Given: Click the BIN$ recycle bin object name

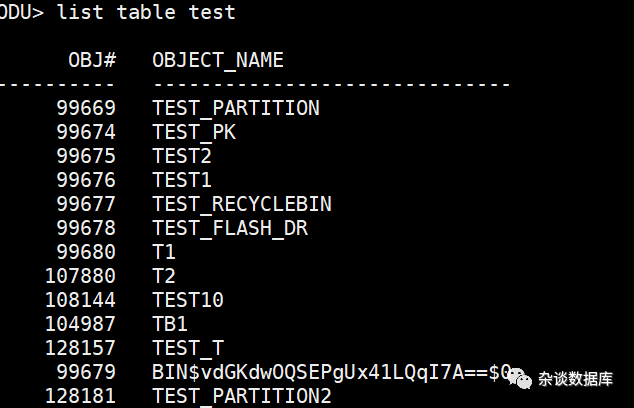Looking at the screenshot, I should pyautogui.click(x=332, y=373).
